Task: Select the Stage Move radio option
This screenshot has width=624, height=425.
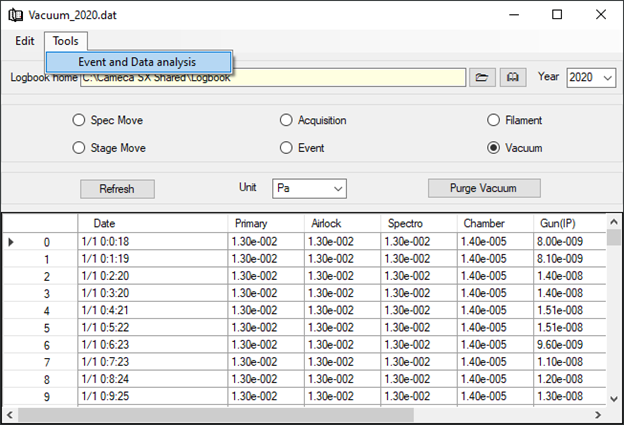Action: (x=79, y=148)
